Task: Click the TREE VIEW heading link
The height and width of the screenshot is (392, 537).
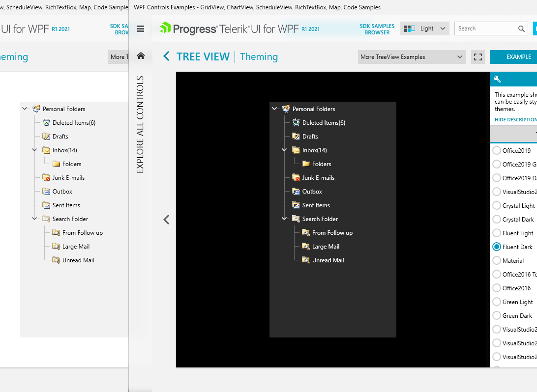Action: (x=203, y=56)
